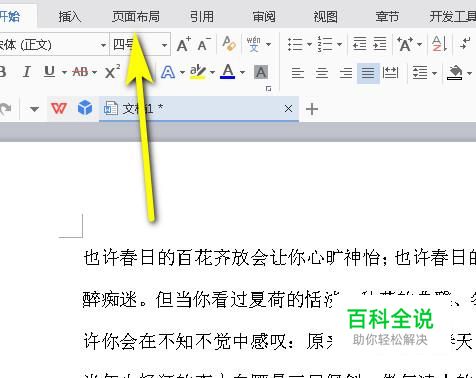Viewport: 476px width, 378px height.
Task: Click the redo arrow icon
Action: [x=5, y=109]
